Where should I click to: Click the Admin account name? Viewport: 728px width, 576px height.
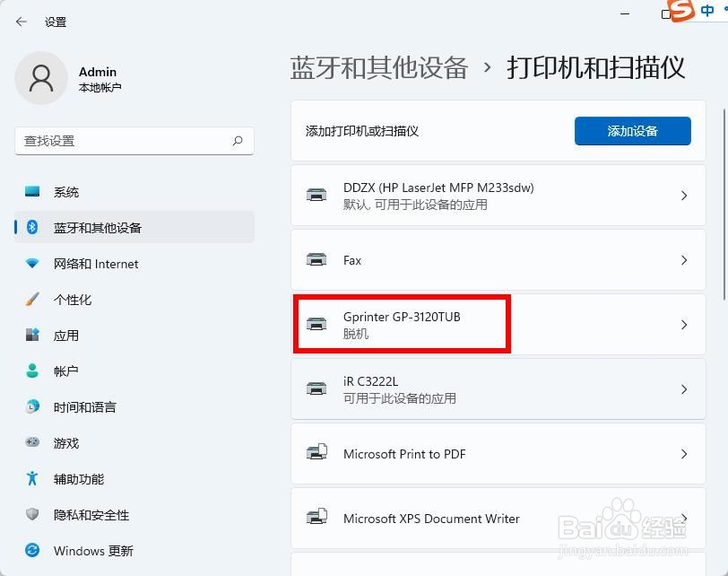coord(98,72)
